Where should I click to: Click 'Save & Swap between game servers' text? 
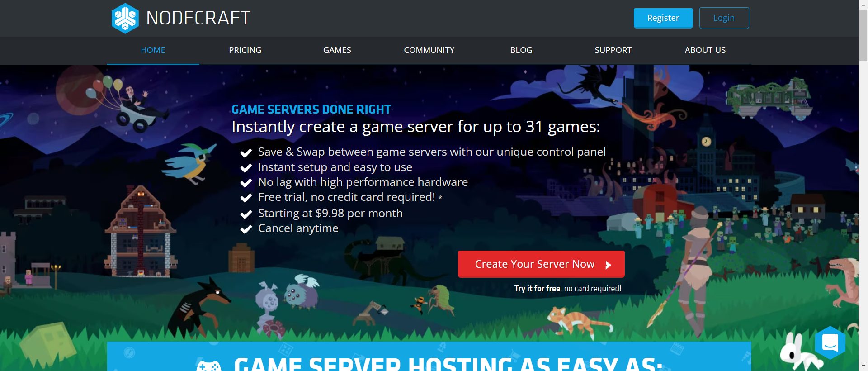tap(432, 152)
